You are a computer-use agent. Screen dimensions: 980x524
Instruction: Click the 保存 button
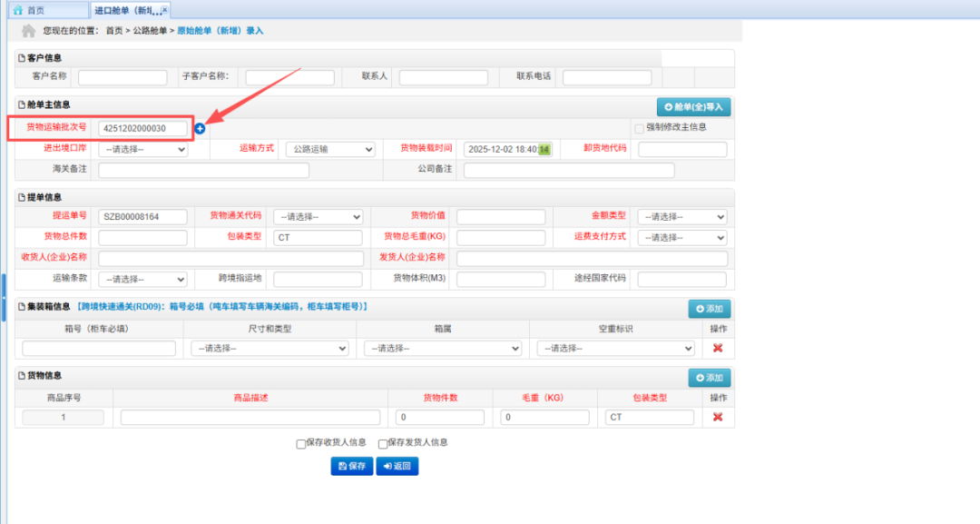pos(352,466)
